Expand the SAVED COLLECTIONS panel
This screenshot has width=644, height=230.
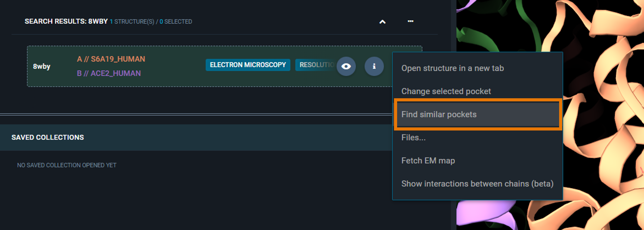tap(47, 137)
